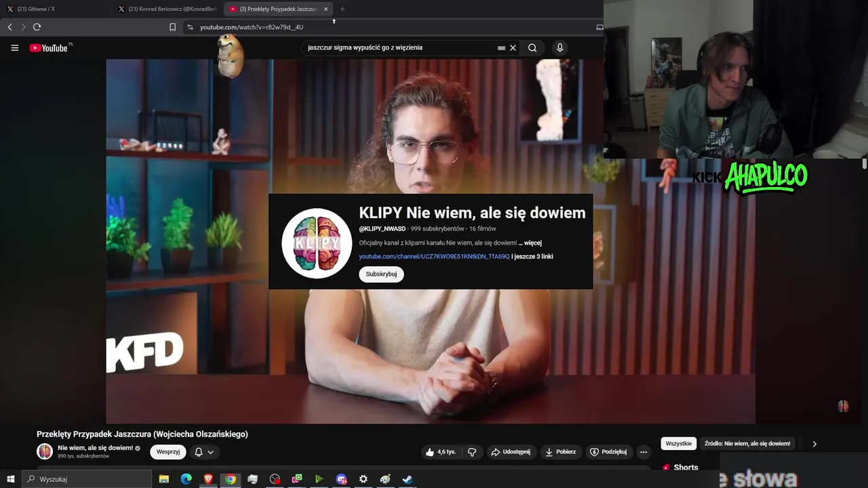Open Steam from taskbar
Image resolution: width=868 pixels, height=488 pixels.
408,479
